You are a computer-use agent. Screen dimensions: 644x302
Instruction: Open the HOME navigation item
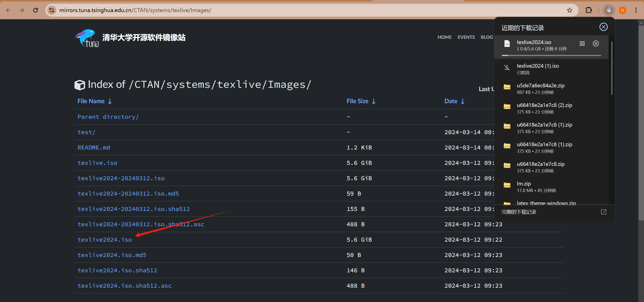click(x=444, y=37)
